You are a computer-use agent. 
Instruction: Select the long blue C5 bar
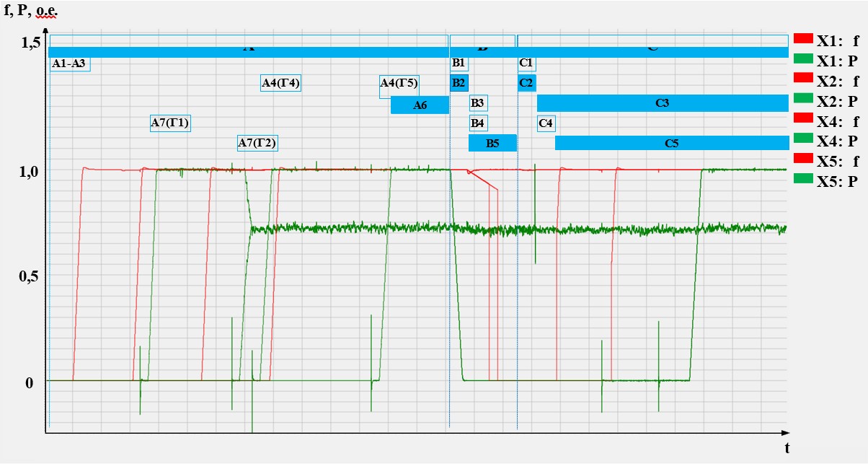(x=670, y=143)
